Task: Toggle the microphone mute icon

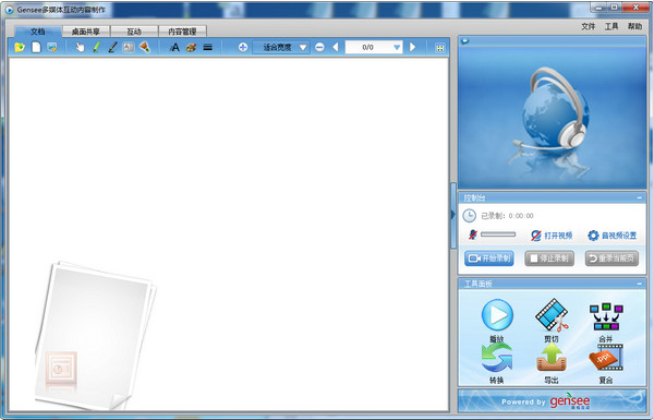Action: [x=472, y=235]
